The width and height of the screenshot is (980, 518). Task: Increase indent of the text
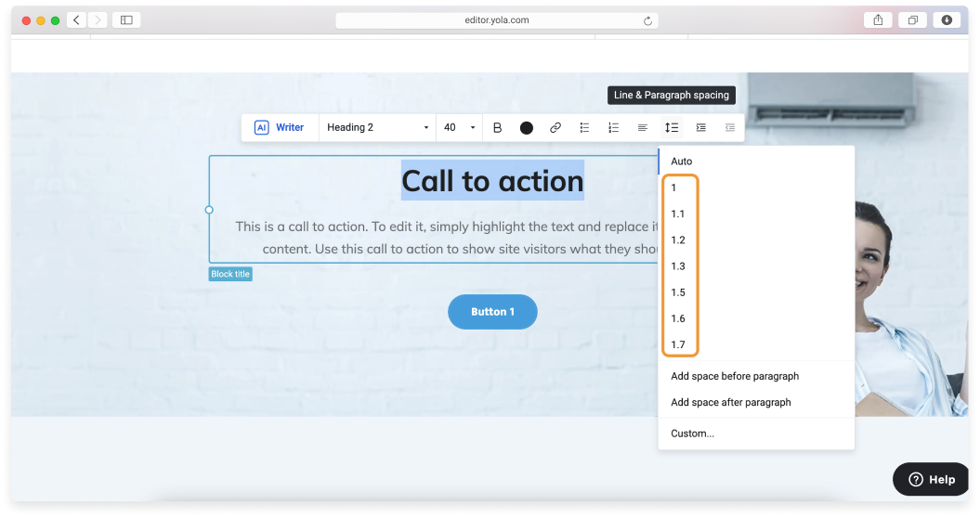click(x=700, y=127)
